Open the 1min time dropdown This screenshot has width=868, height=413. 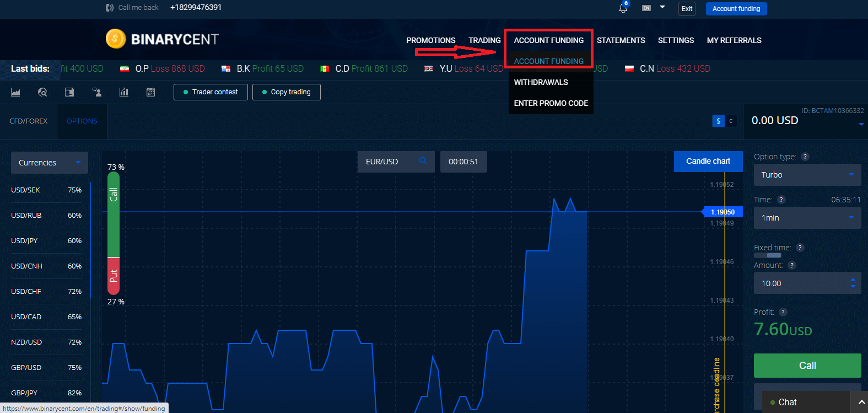click(807, 218)
